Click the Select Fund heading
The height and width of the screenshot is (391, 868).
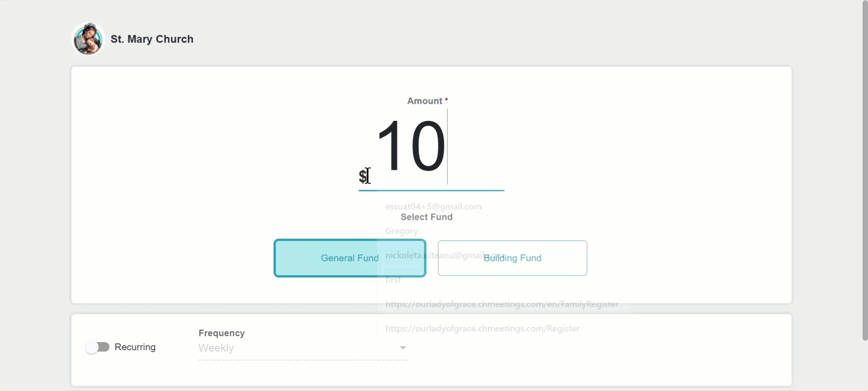[x=427, y=217]
